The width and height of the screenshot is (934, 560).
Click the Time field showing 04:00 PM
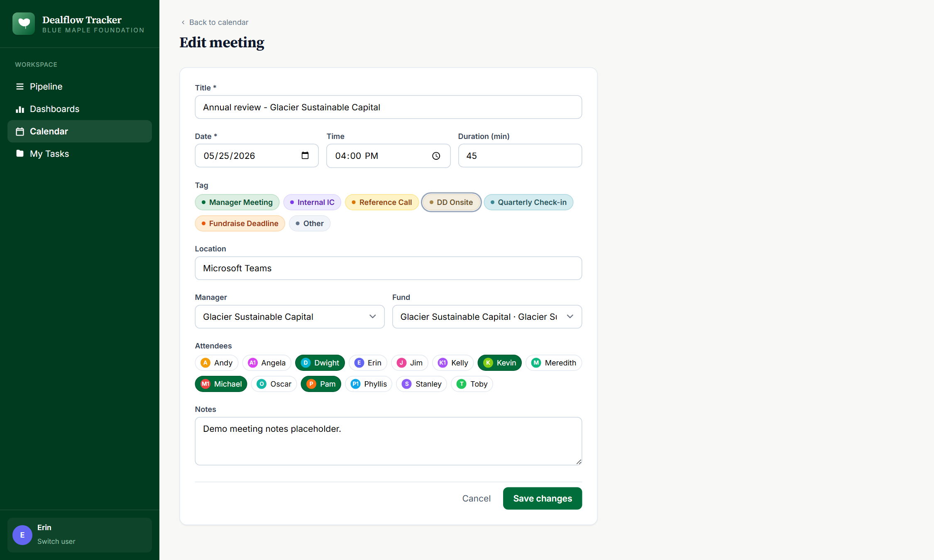tap(389, 156)
